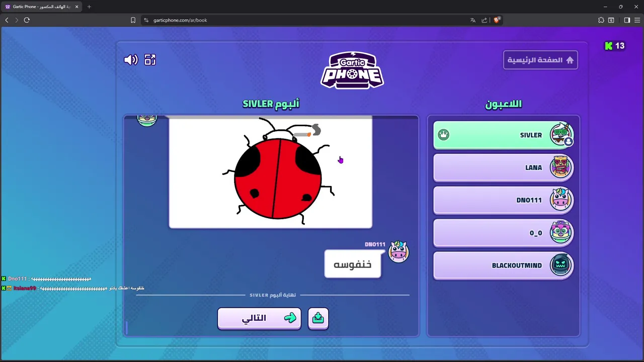Download the album with the save icon
Viewport: 644px width, 362px height.
(318, 318)
